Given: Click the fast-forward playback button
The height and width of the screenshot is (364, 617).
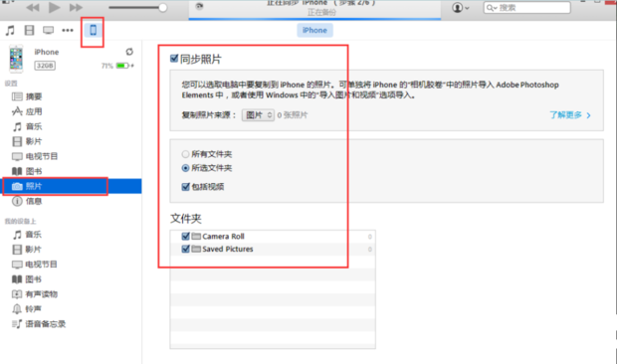Looking at the screenshot, I should [x=76, y=8].
